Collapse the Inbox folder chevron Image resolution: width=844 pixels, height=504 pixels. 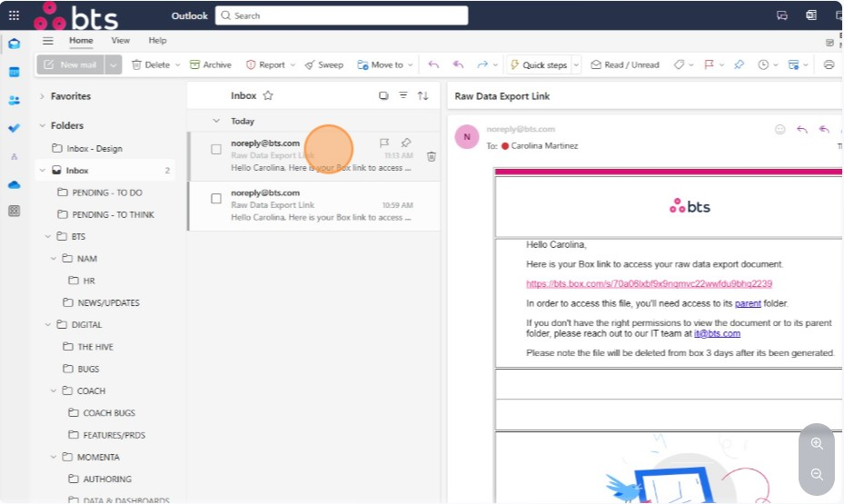pyautogui.click(x=42, y=170)
